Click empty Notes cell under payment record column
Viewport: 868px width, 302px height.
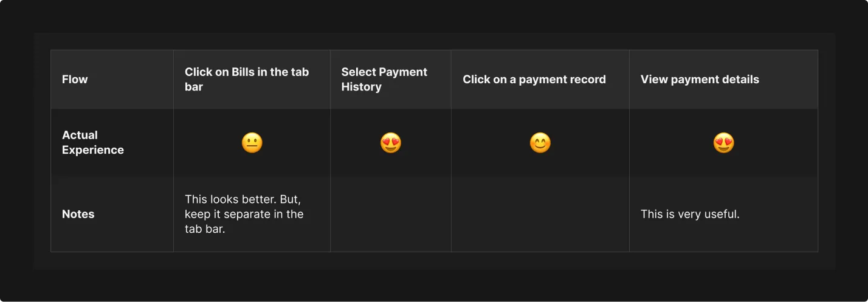[x=540, y=214]
